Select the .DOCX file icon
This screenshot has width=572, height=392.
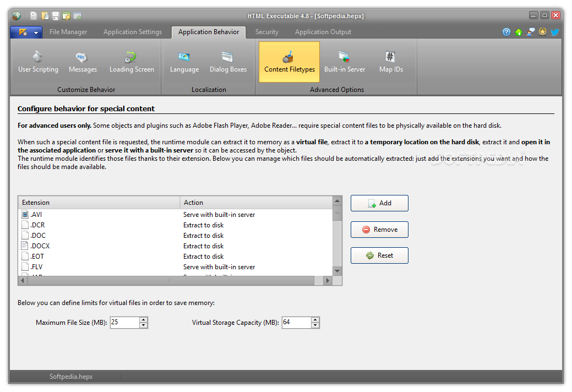click(25, 246)
